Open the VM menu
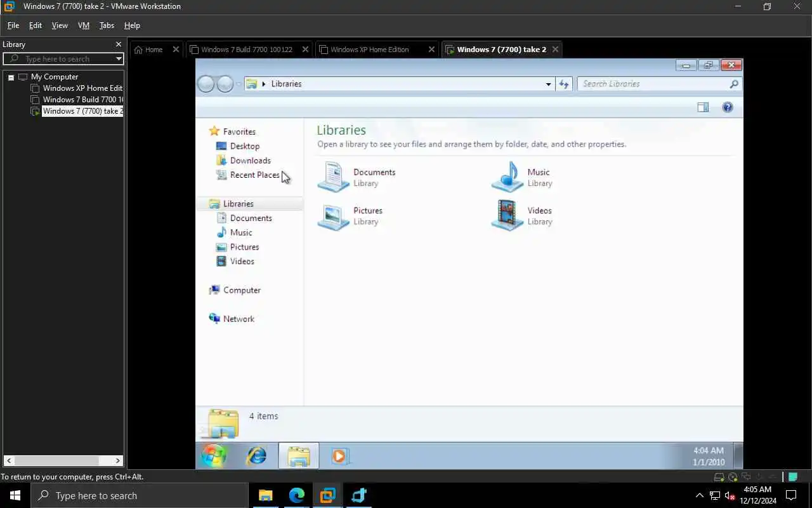Image resolution: width=812 pixels, height=508 pixels. (x=84, y=25)
